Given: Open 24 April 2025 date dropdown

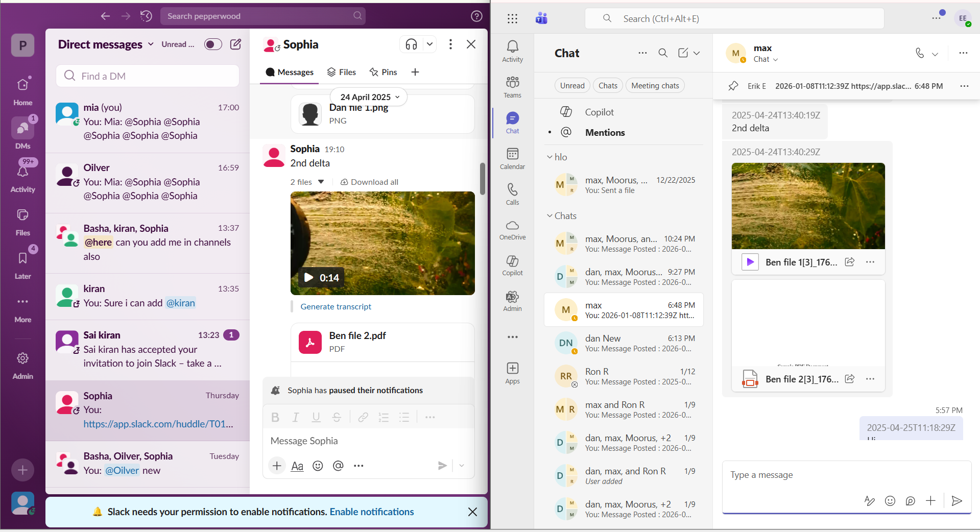Looking at the screenshot, I should 369,97.
